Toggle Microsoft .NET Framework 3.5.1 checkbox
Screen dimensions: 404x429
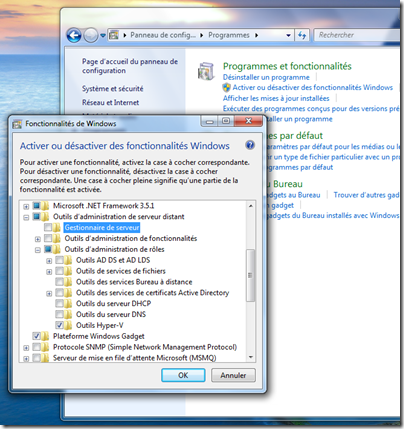[x=36, y=206]
